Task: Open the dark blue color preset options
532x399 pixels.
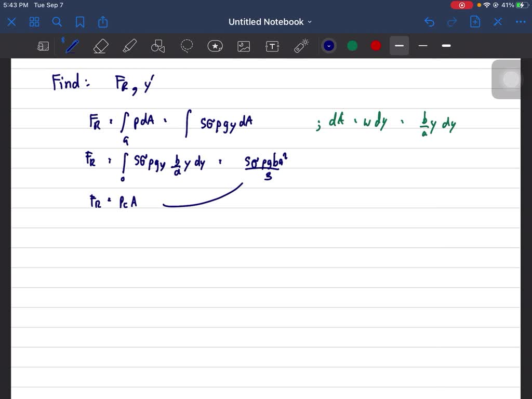Action: (x=328, y=46)
